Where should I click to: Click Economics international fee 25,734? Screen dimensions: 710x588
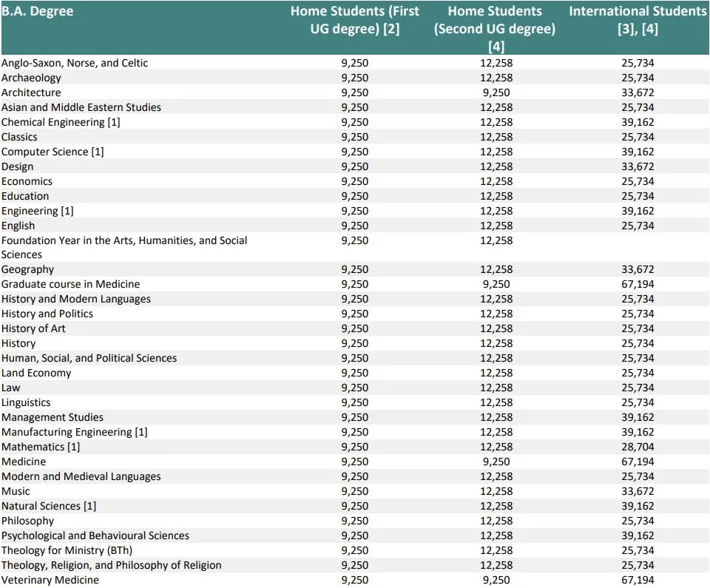click(x=638, y=181)
